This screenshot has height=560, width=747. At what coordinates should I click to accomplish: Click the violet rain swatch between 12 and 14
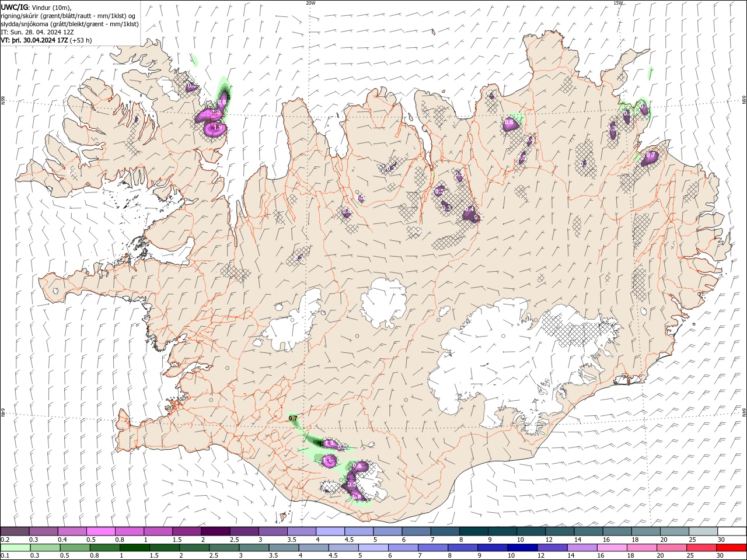coord(552,547)
